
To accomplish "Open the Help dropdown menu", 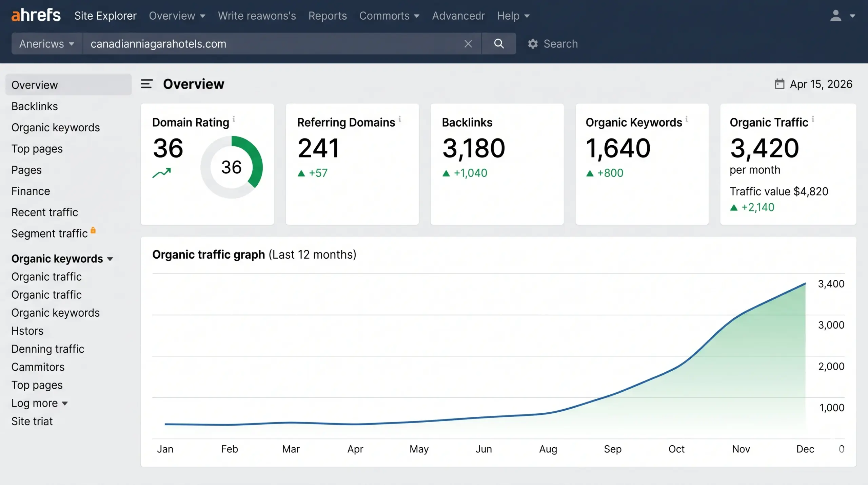I will pyautogui.click(x=513, y=16).
